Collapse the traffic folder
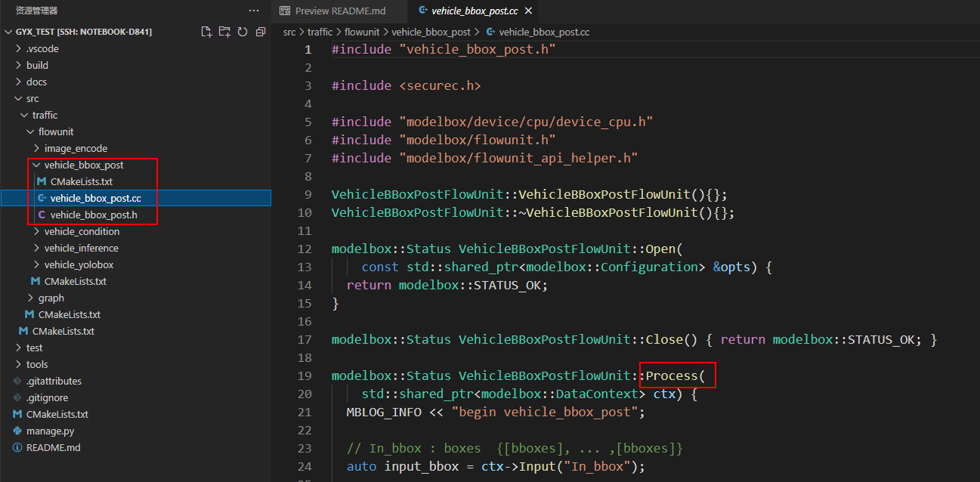The height and width of the screenshot is (482, 980). coord(136,116)
